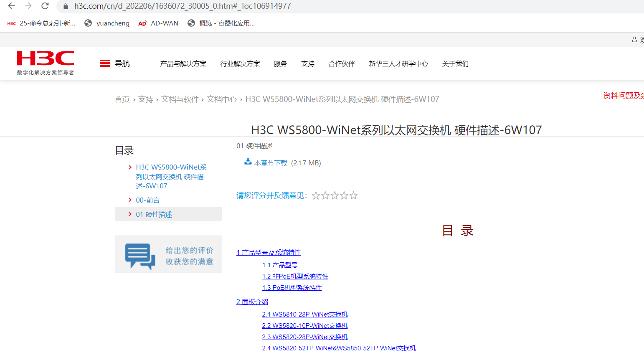Select H3C WS5800-WiNet系列 entry in sidebar
This screenshot has width=644, height=355.
[x=171, y=177]
